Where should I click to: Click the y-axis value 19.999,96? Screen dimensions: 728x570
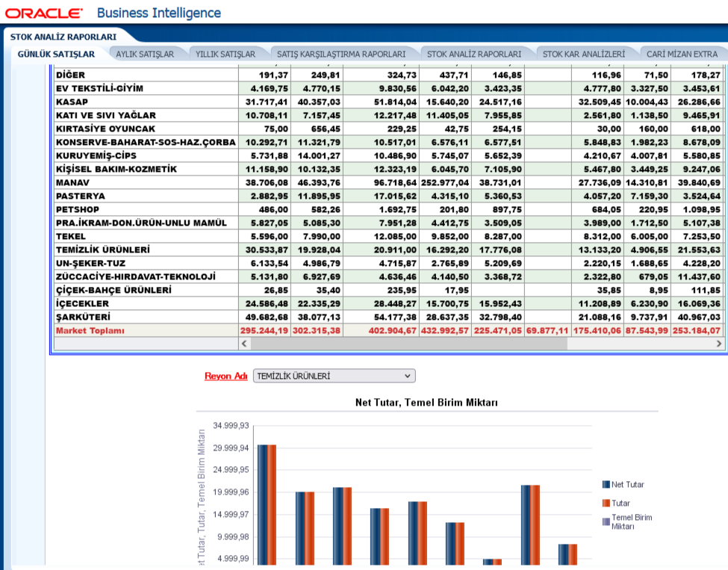[x=231, y=492]
